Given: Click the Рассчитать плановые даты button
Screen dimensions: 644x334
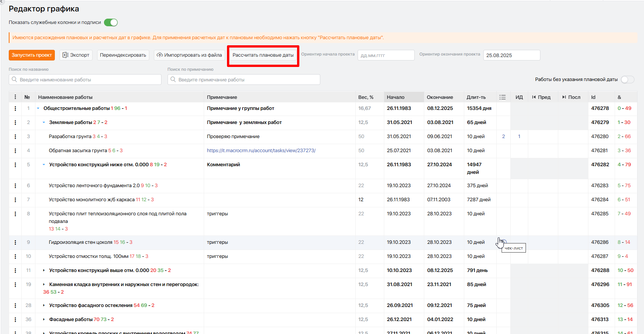Looking at the screenshot, I should click(263, 55).
